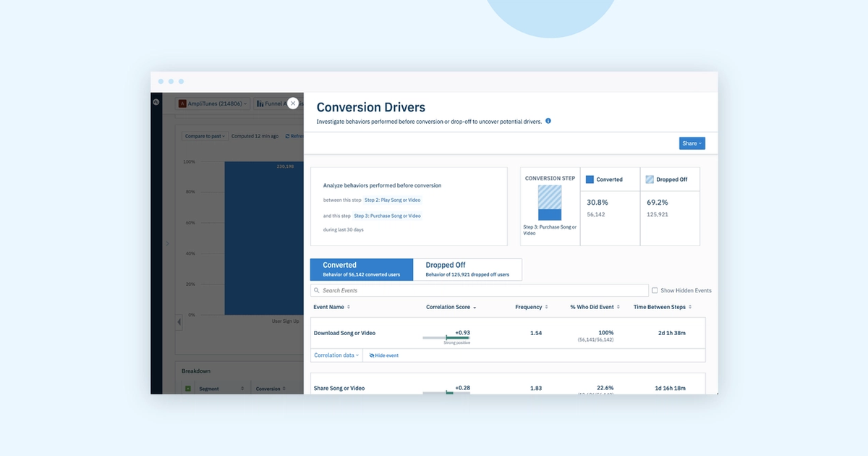This screenshot has width=868, height=456.
Task: Open the Compare to past dropdown
Action: (205, 136)
